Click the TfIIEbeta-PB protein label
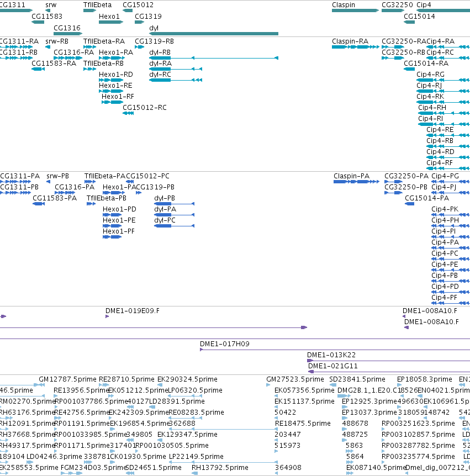470x476 pixels. (106, 198)
